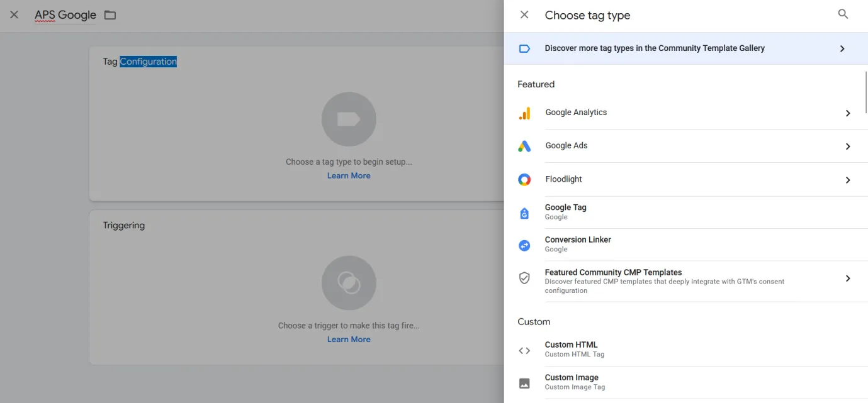Click the Community Template Gallery tag icon

tap(524, 48)
